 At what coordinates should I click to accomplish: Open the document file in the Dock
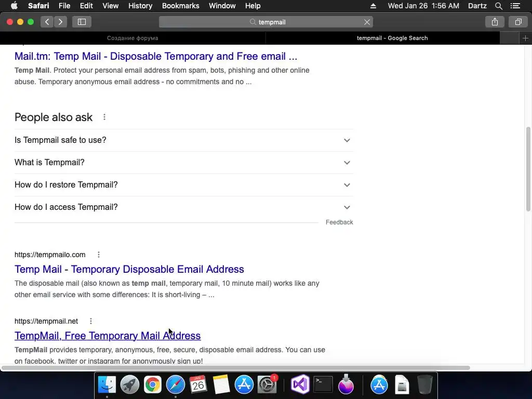coord(402,385)
